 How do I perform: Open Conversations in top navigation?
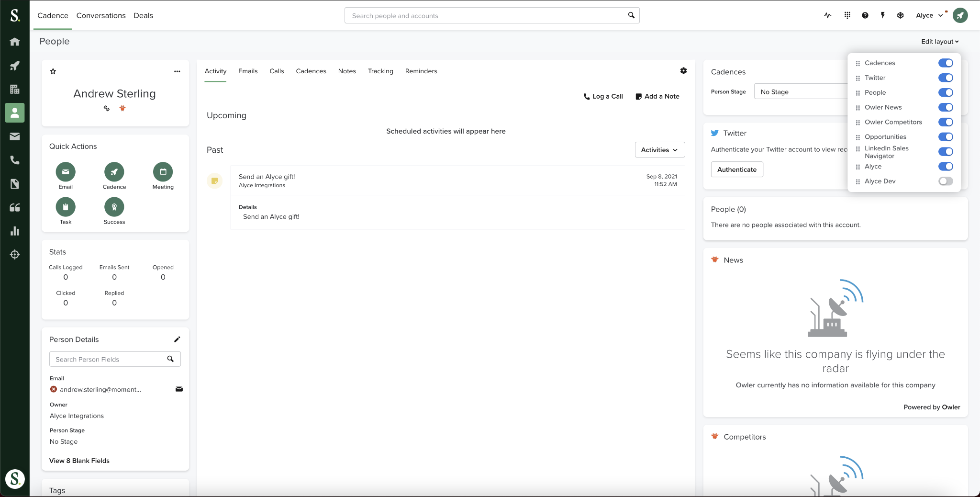[x=101, y=15]
